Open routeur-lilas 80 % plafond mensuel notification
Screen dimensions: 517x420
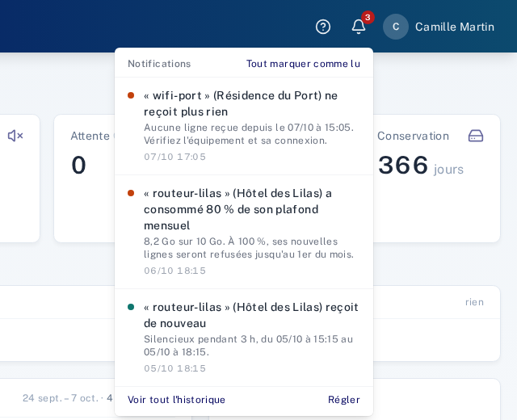pyautogui.click(x=244, y=232)
